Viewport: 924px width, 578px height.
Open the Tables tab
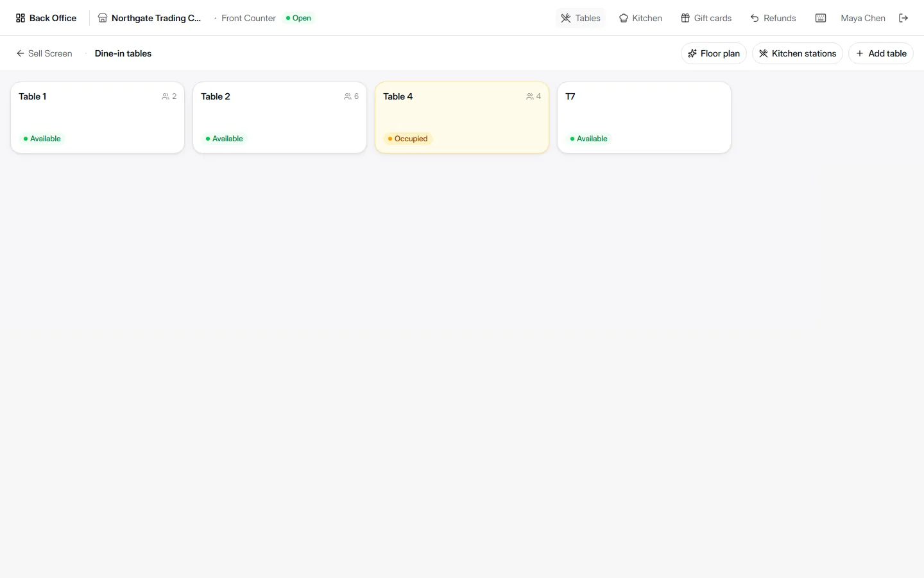coord(581,18)
